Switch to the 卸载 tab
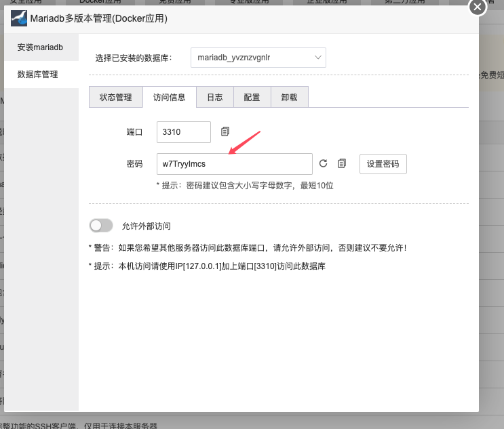Image resolution: width=504 pixels, height=429 pixels. click(x=289, y=97)
